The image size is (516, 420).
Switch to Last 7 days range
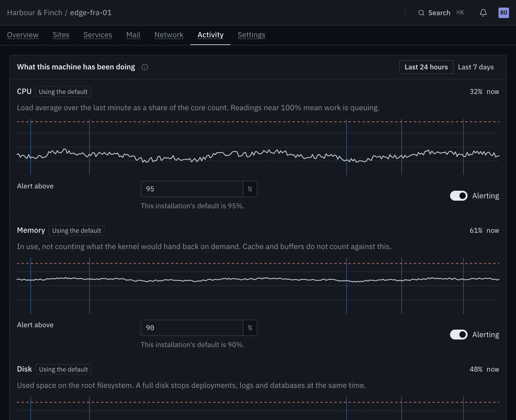[x=476, y=67]
